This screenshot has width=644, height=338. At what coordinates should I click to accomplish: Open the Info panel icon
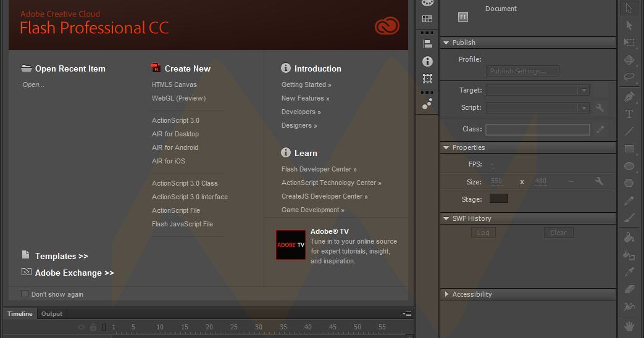427,61
